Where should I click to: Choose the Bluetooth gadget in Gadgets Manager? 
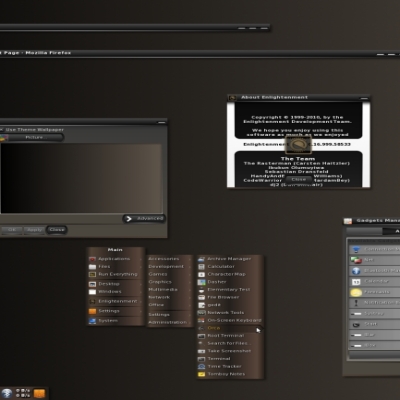374,271
